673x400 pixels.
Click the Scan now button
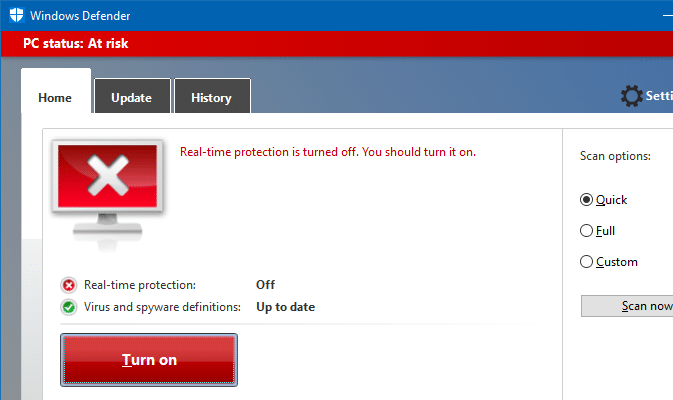point(627,306)
